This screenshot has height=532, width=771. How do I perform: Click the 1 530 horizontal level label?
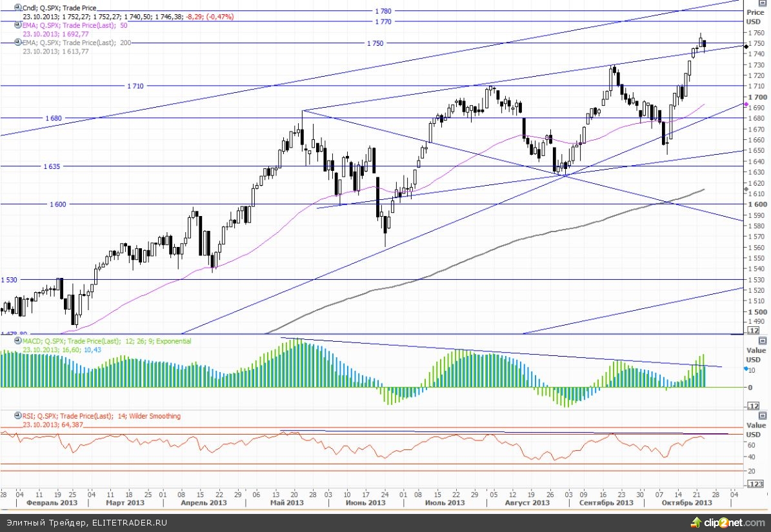(x=9, y=280)
